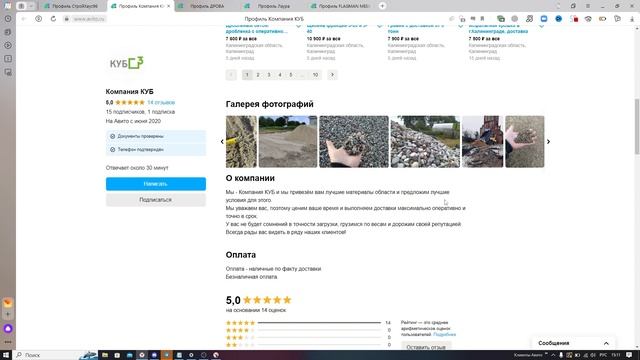The image size is (640, 360).
Task: Go back with browser back arrow
Action: click(24, 19)
